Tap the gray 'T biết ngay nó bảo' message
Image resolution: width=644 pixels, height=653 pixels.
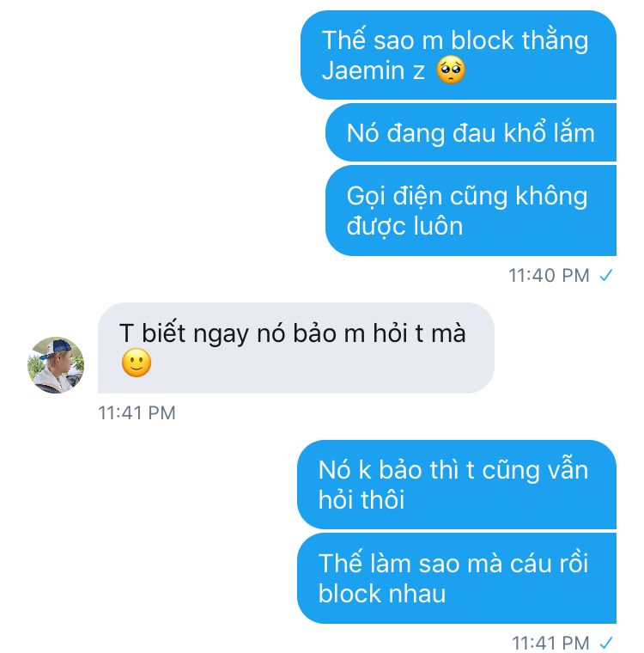(296, 348)
